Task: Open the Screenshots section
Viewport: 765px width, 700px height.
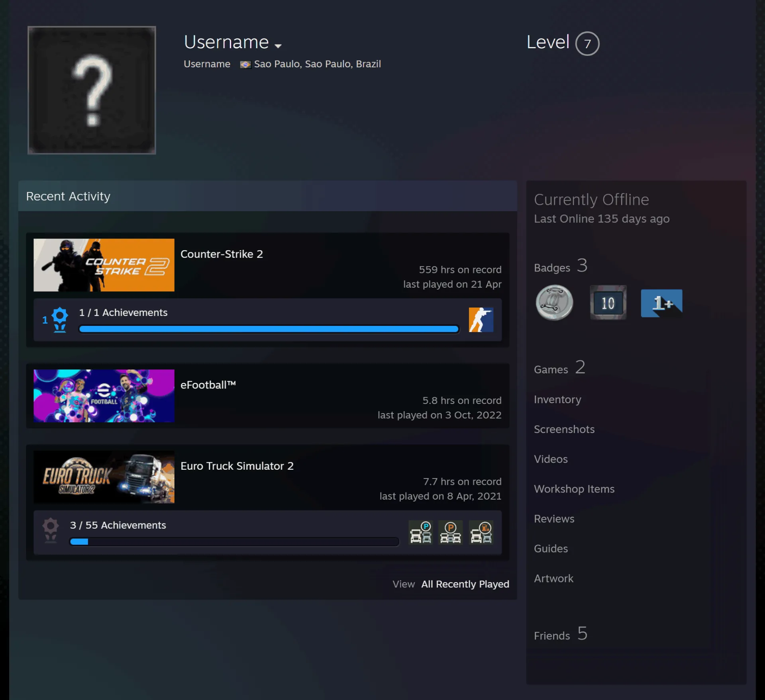Action: pyautogui.click(x=564, y=429)
